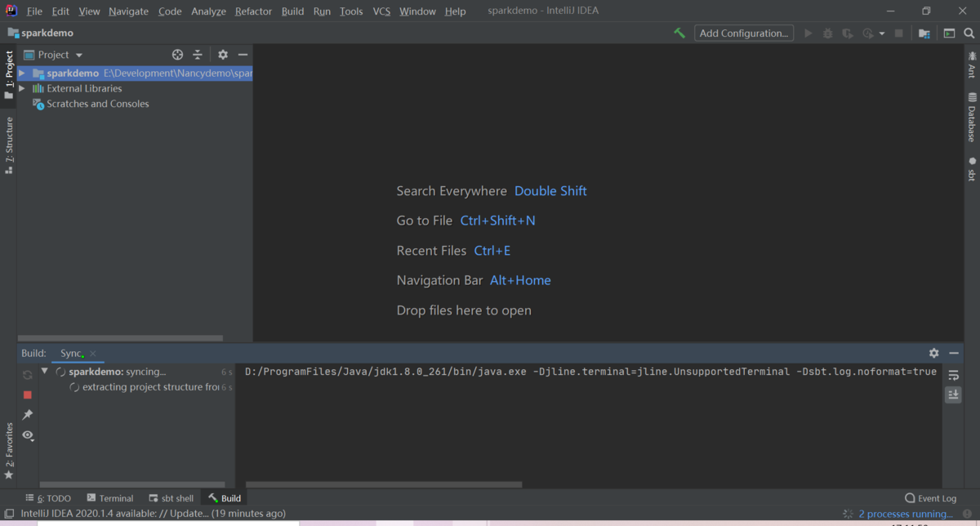
Task: Click the Search Everywhere magnifier icon
Action: pos(969,33)
